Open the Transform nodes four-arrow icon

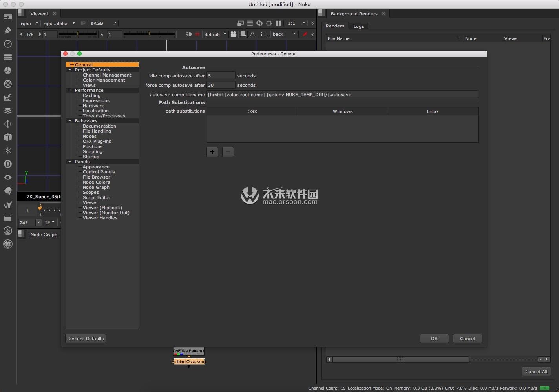(x=7, y=124)
